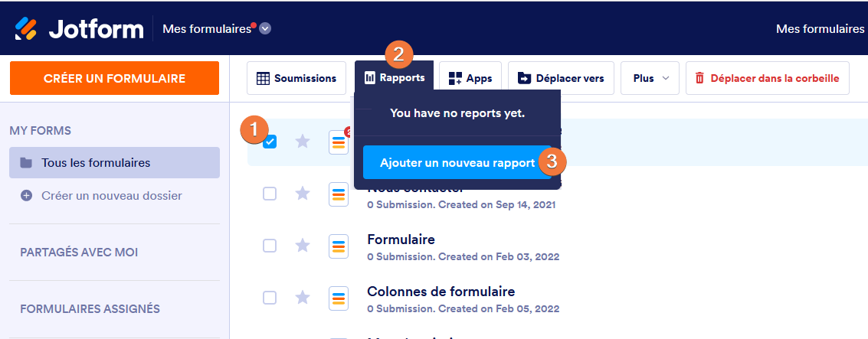The height and width of the screenshot is (339, 868).
Task: Click Déplacer dans la corbeille
Action: (x=767, y=78)
